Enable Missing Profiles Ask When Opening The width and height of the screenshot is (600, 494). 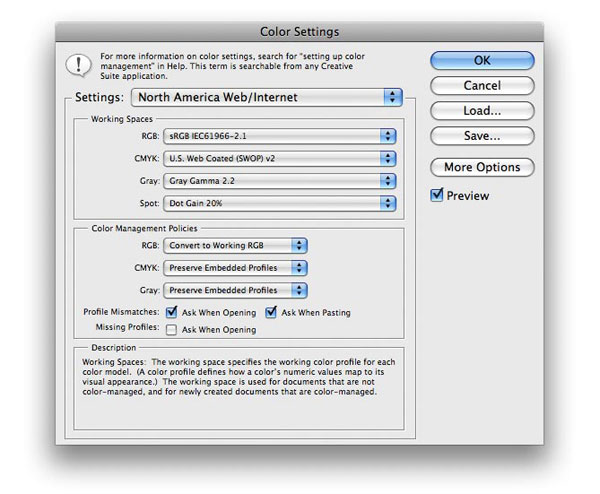point(172,329)
